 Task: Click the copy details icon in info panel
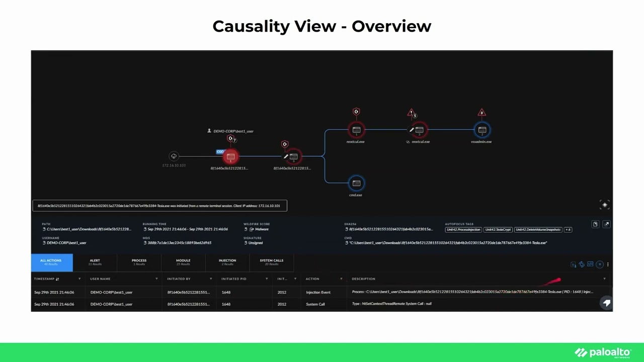(595, 224)
